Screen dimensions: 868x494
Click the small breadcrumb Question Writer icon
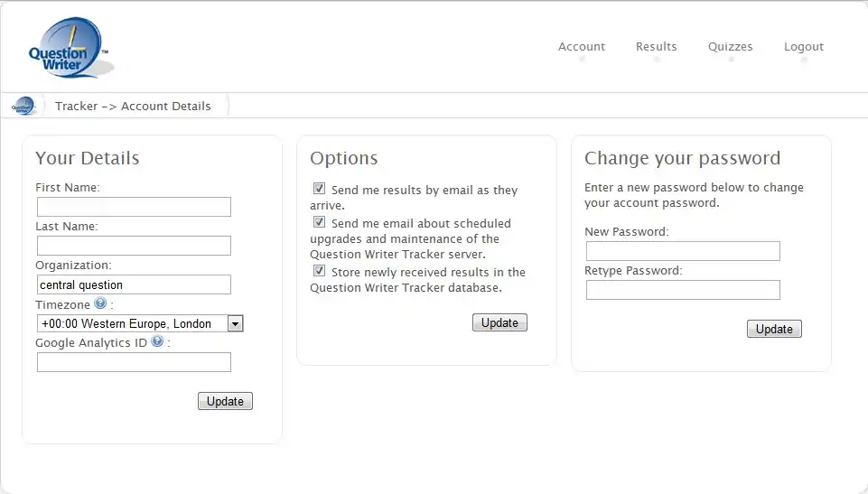[x=23, y=106]
